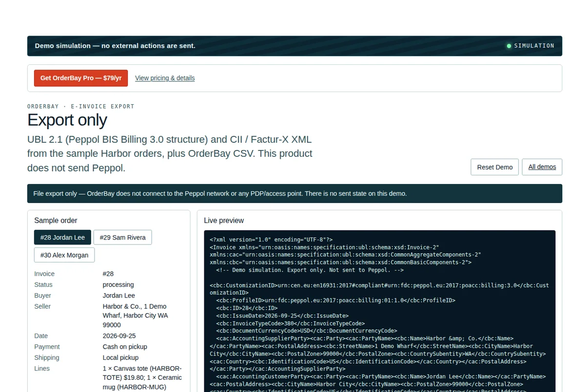Image resolution: width=585 pixels, height=392 pixels.
Task: Click the Export only heading
Action: (x=67, y=120)
